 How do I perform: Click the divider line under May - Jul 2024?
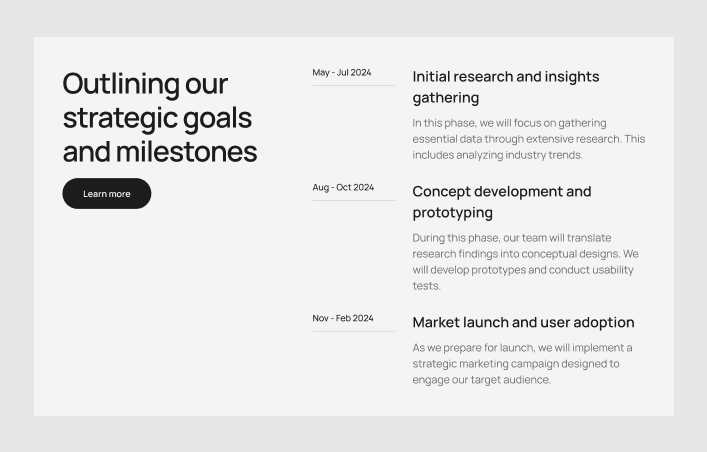[x=353, y=86]
